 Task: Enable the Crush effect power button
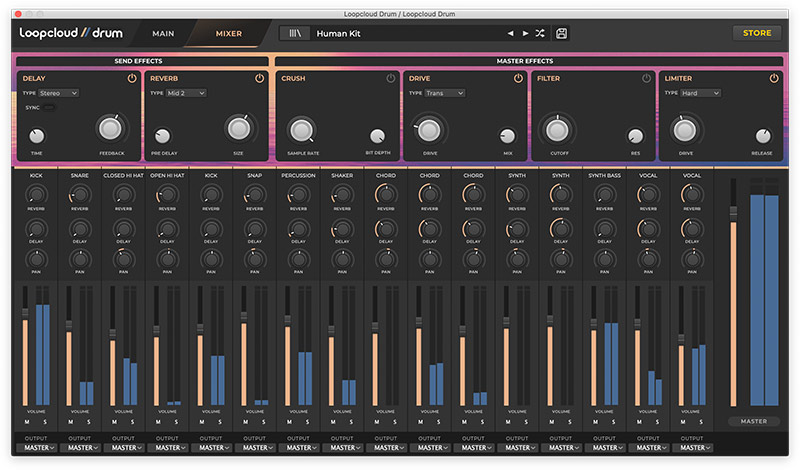pyautogui.click(x=391, y=79)
